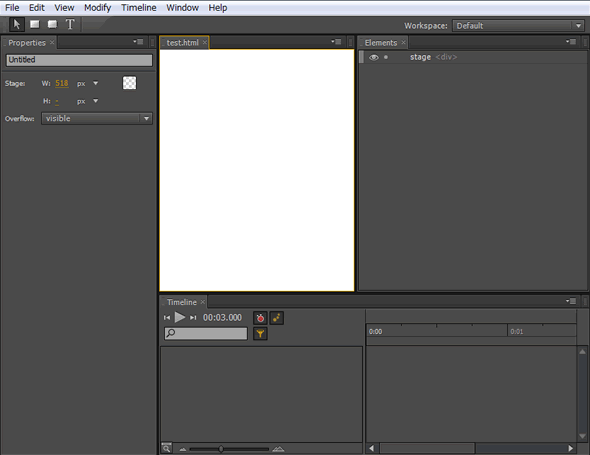Open the Modify menu
Viewport: 590px width, 455px height.
(x=97, y=8)
